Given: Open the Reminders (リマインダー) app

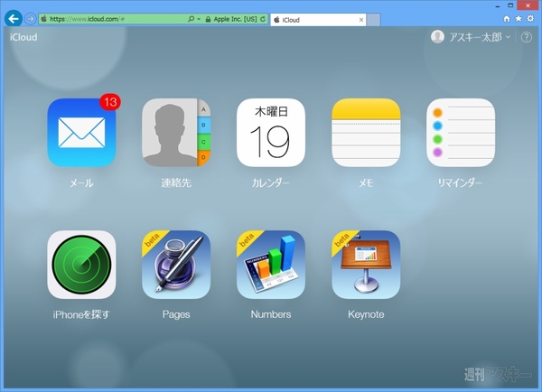Looking at the screenshot, I should 461,133.
